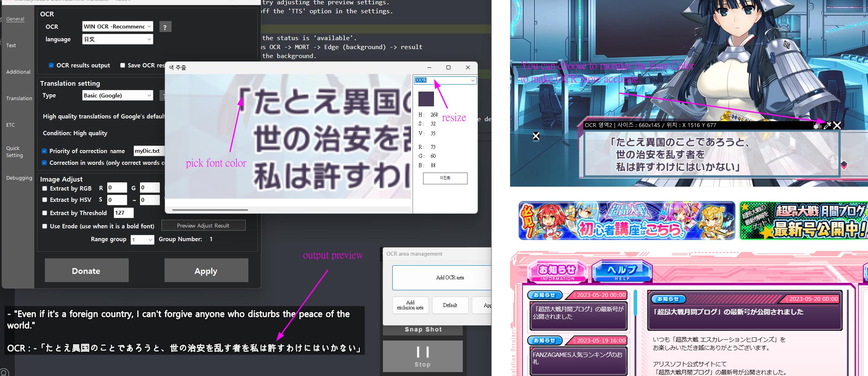Click the Donate button

[87, 270]
